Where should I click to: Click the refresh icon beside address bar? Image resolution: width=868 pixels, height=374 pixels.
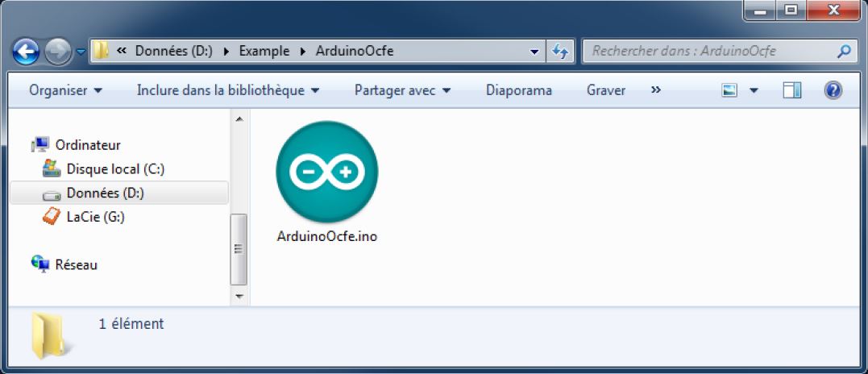(560, 52)
